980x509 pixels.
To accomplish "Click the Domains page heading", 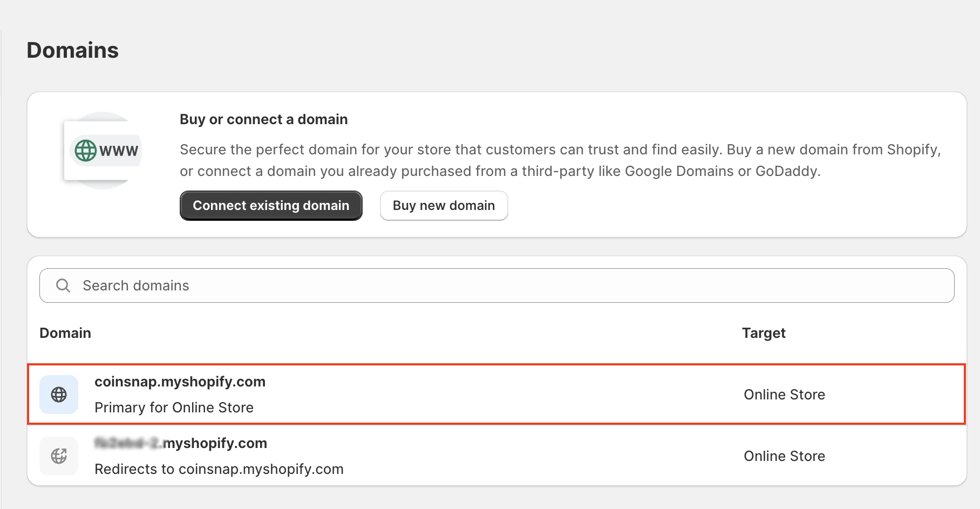I will pyautogui.click(x=73, y=50).
